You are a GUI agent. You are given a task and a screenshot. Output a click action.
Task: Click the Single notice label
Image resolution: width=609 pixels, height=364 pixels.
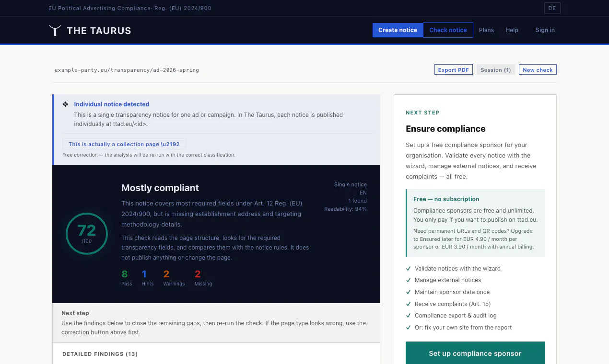(x=351, y=184)
